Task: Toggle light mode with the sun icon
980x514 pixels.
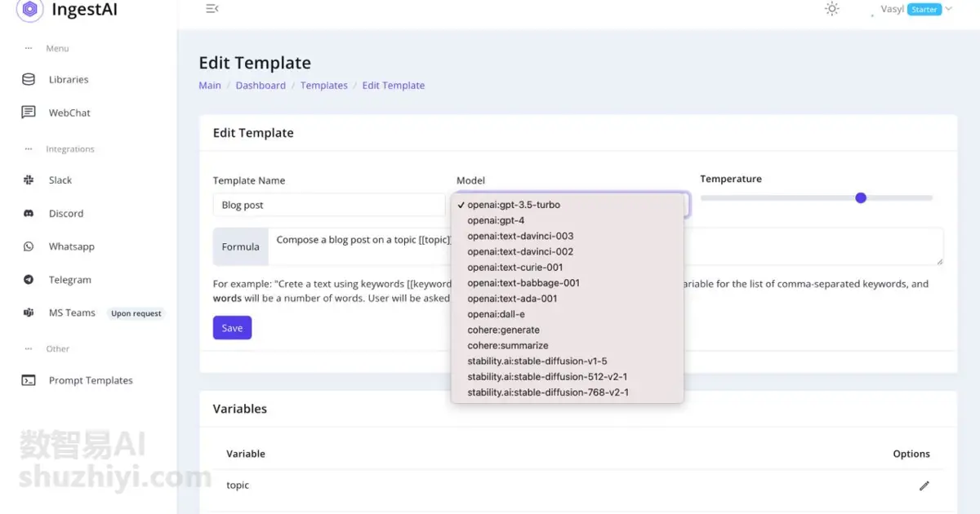Action: pos(831,9)
